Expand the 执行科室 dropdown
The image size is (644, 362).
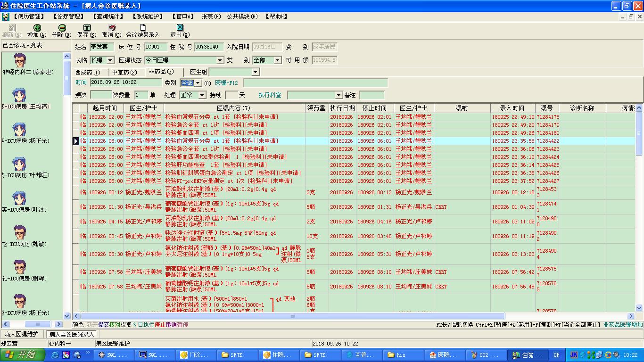click(x=339, y=95)
